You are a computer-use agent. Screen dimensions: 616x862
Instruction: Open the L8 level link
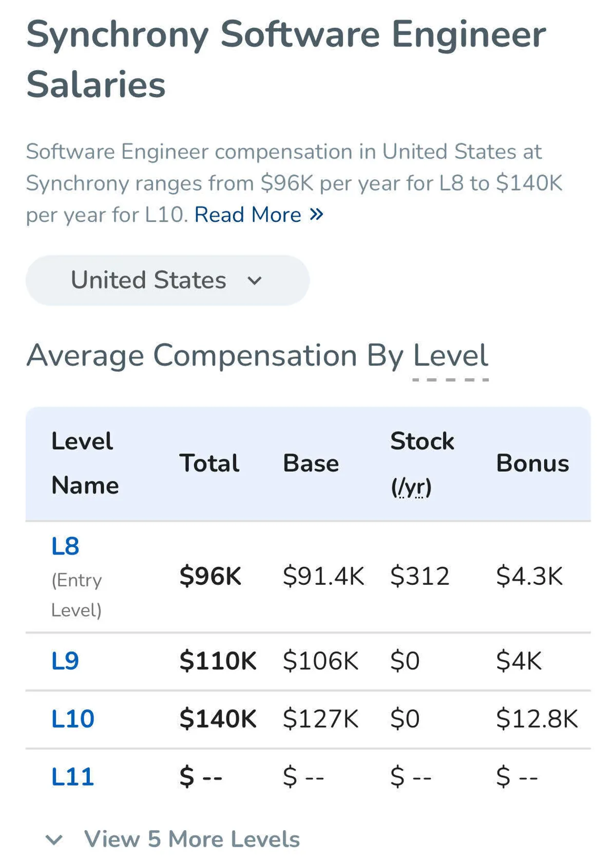65,546
